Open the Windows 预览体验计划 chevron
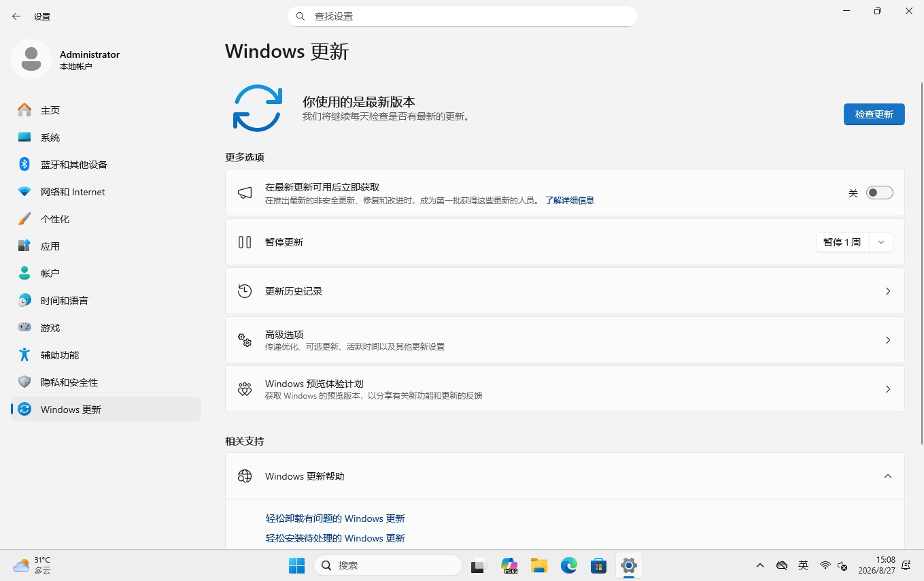 (x=887, y=389)
